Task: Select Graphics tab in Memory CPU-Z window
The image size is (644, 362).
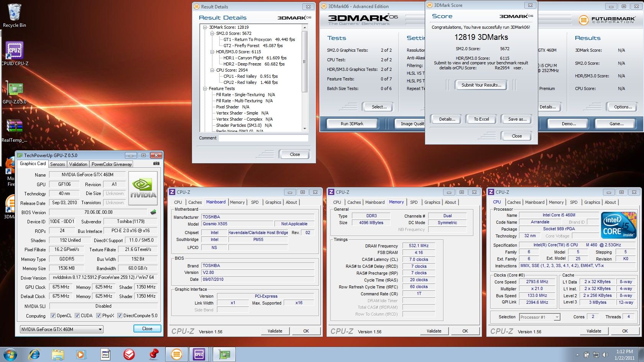Action: click(x=432, y=202)
